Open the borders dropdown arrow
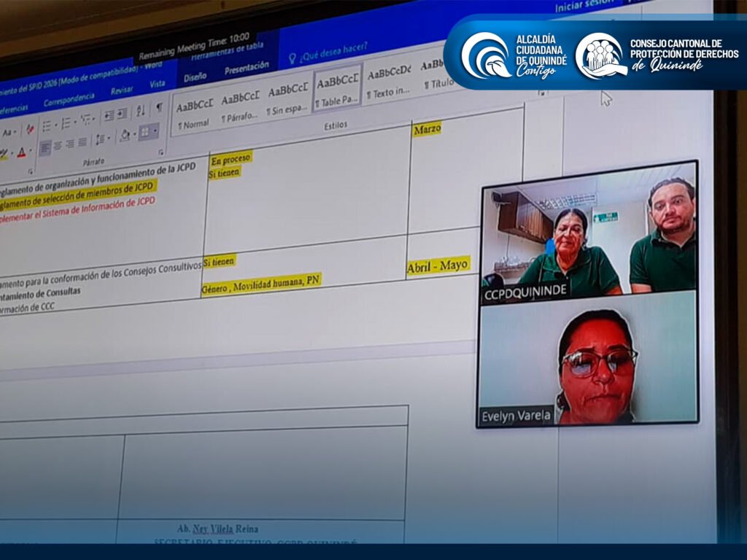 point(155,131)
